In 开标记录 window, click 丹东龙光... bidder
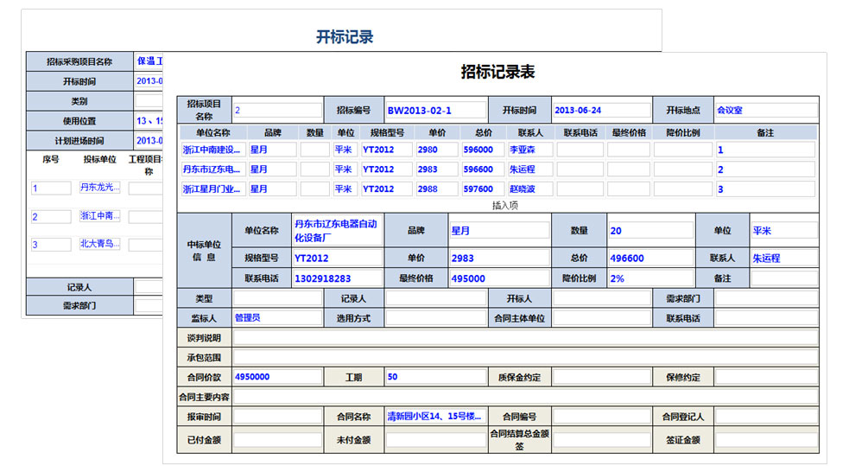868x466 pixels. pos(99,188)
